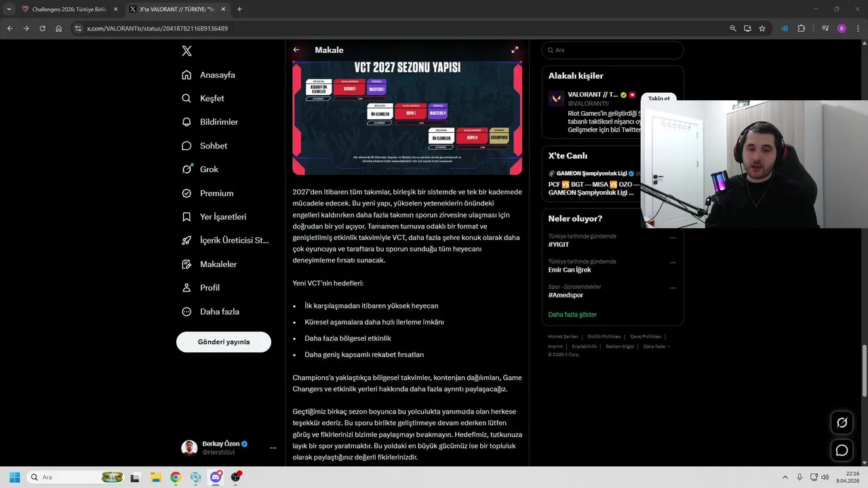
Task: Open the tab search dropdown arrow
Action: click(x=8, y=9)
